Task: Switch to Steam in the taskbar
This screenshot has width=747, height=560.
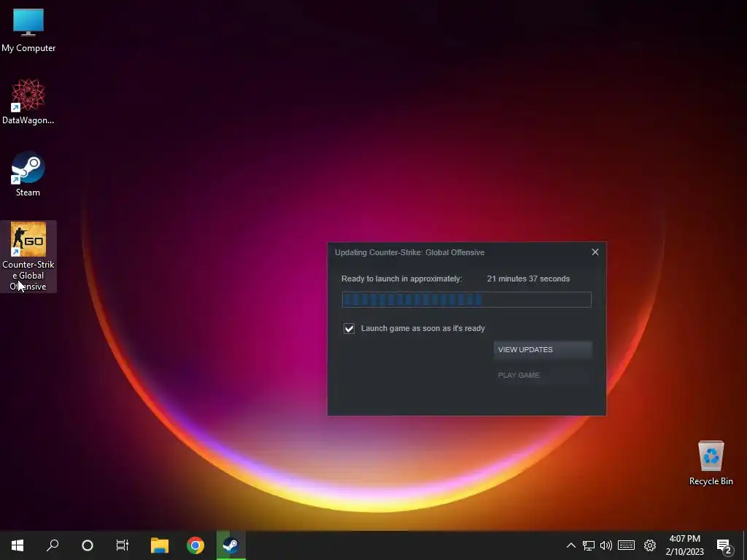Action: [231, 545]
